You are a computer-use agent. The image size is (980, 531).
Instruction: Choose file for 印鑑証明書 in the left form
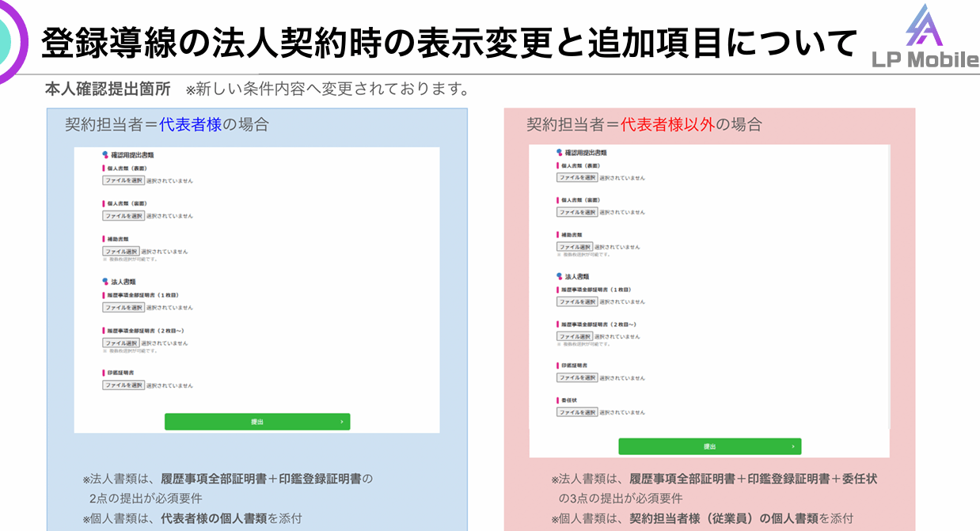click(123, 385)
